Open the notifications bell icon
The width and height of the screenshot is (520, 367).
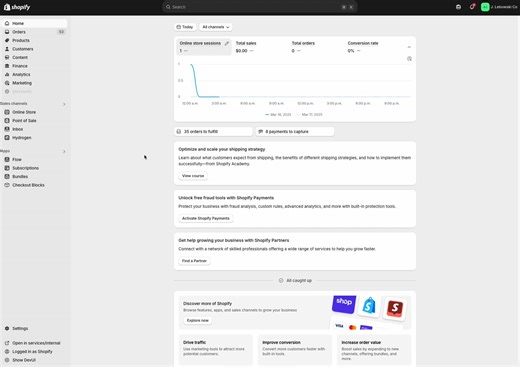[472, 7]
